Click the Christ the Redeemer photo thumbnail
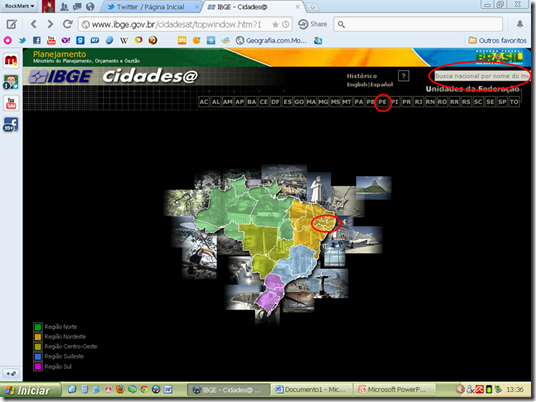The image size is (536, 402). pyautogui.click(x=330, y=283)
